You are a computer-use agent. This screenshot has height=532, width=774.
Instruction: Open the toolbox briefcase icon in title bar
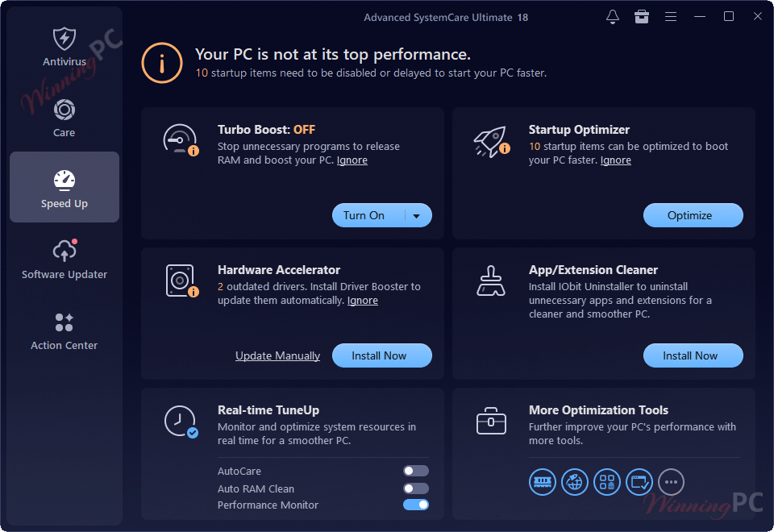point(642,17)
